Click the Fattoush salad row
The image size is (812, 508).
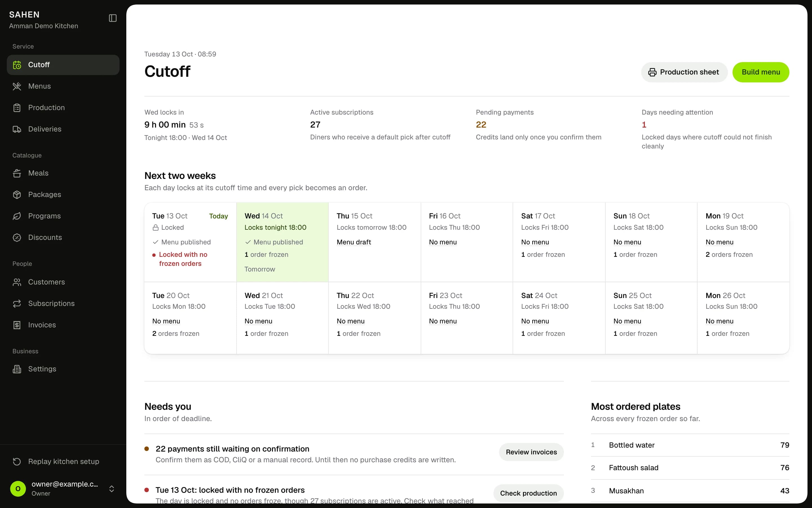pos(690,468)
